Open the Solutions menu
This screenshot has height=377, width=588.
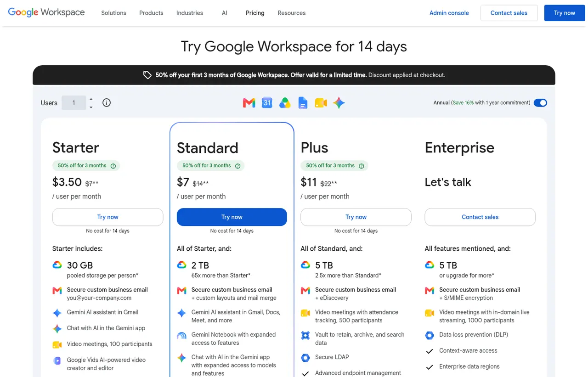(113, 13)
